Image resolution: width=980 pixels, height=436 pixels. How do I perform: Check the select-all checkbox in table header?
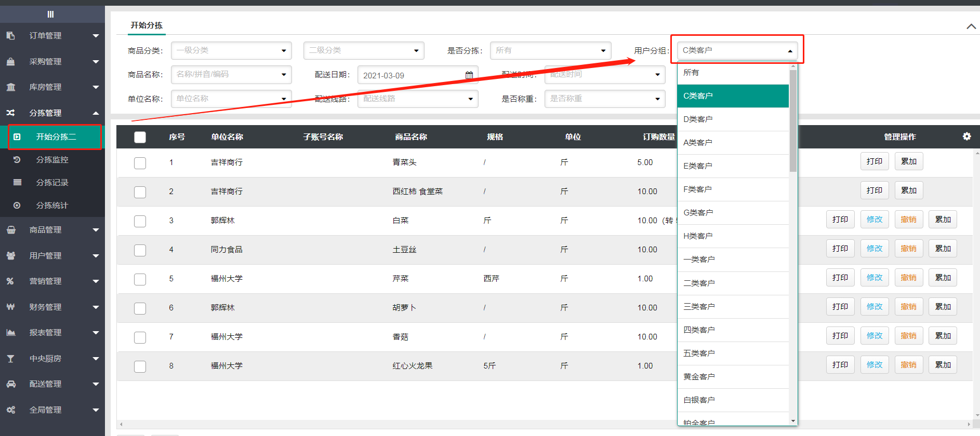pos(140,137)
